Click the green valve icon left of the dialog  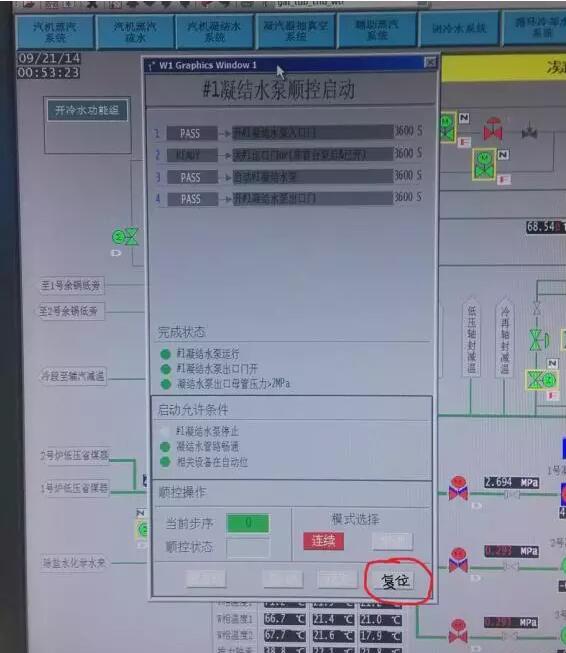125,237
